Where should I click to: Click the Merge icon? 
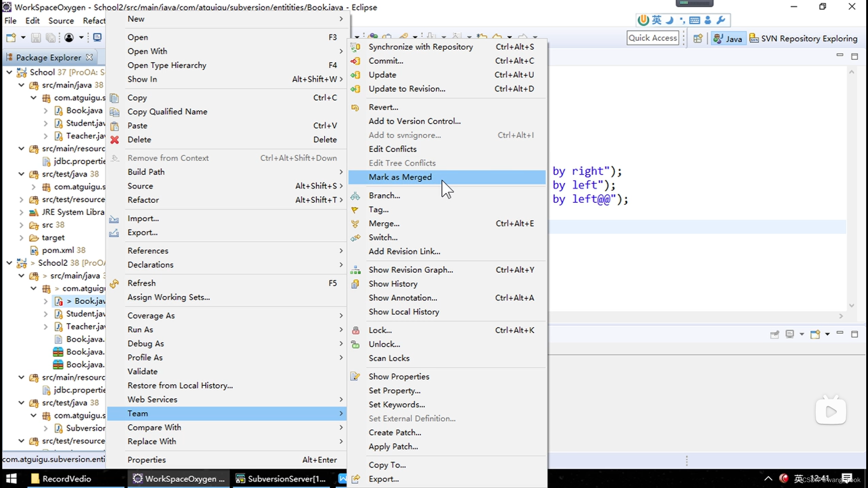[355, 223]
